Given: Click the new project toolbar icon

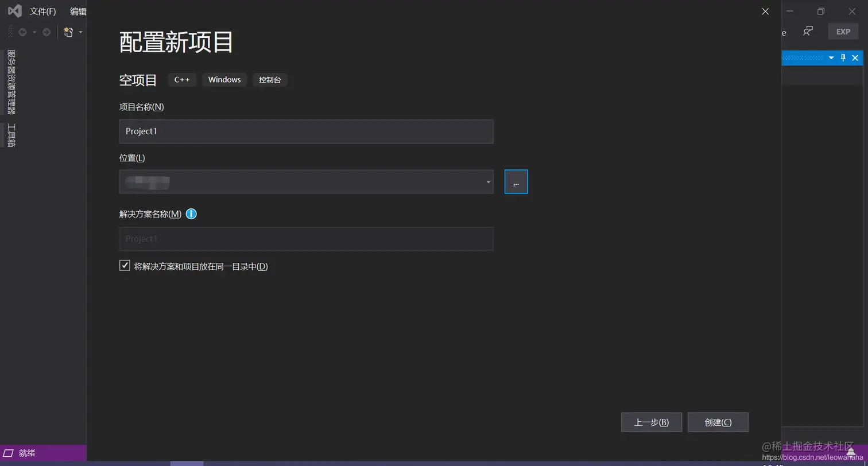Looking at the screenshot, I should pyautogui.click(x=69, y=32).
